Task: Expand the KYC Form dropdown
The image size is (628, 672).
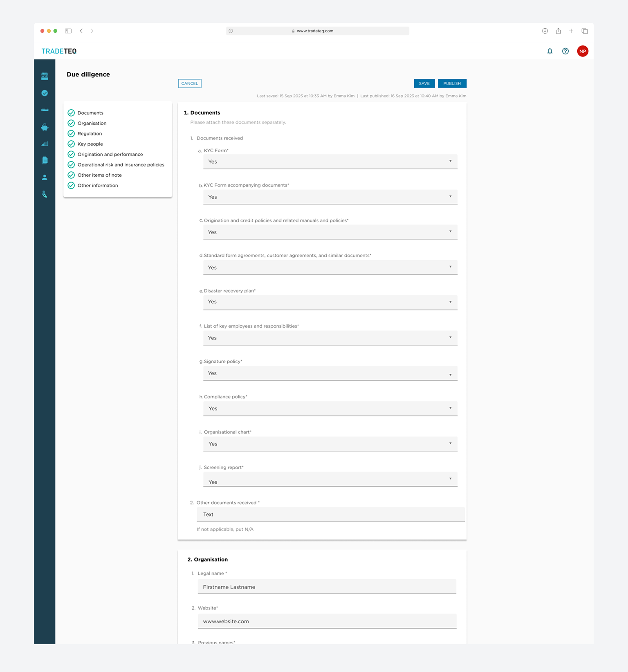Action: 330,162
